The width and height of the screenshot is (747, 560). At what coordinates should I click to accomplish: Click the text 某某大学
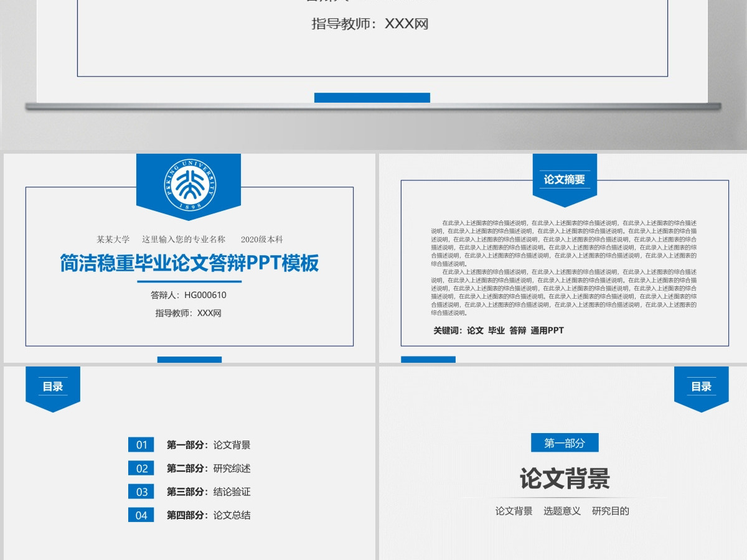(x=113, y=240)
